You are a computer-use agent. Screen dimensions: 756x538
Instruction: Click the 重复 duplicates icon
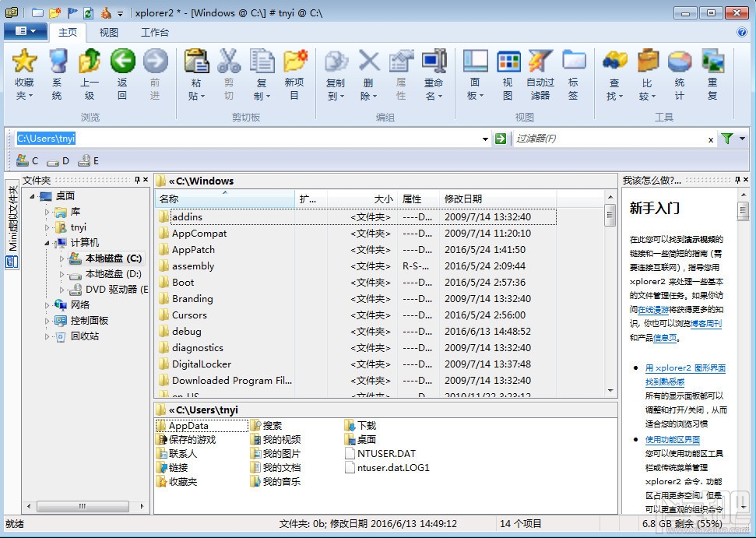click(712, 61)
